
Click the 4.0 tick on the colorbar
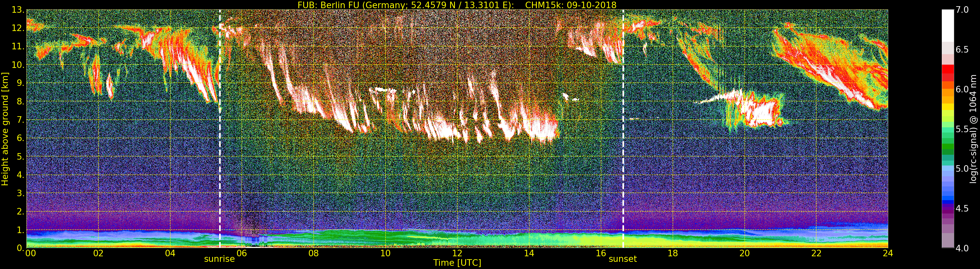[x=962, y=248]
